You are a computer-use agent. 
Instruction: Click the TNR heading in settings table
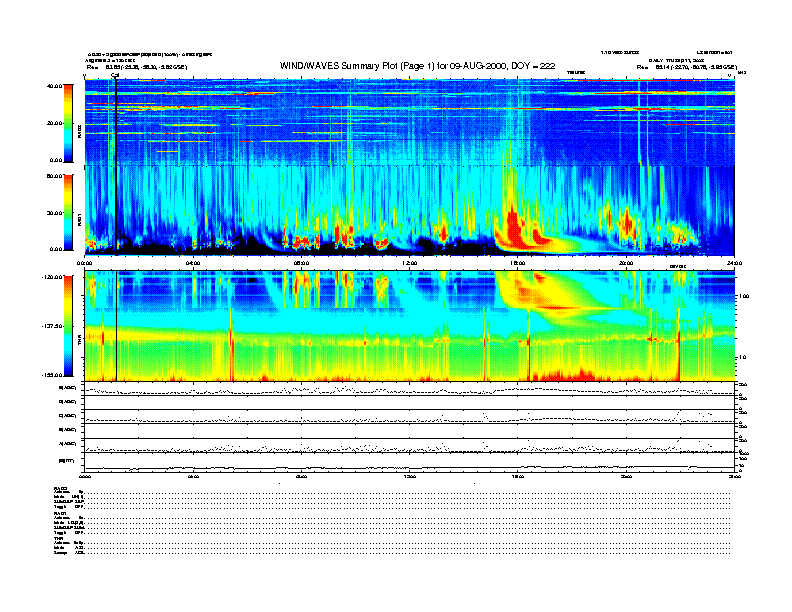(x=57, y=538)
